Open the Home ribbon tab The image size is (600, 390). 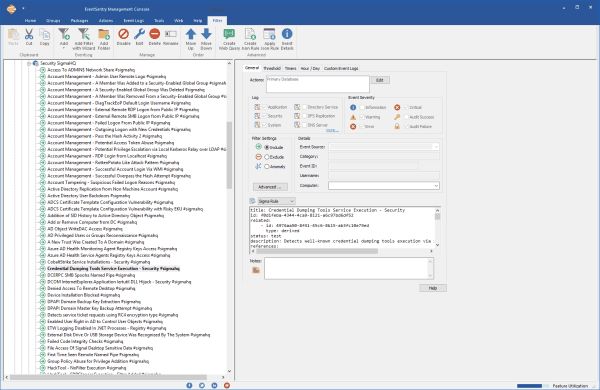[x=30, y=21]
